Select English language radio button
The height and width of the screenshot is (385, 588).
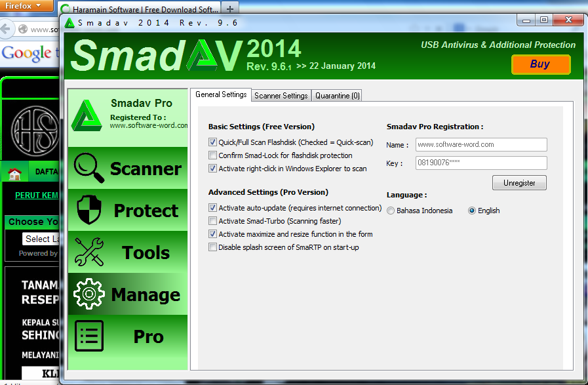click(x=472, y=211)
